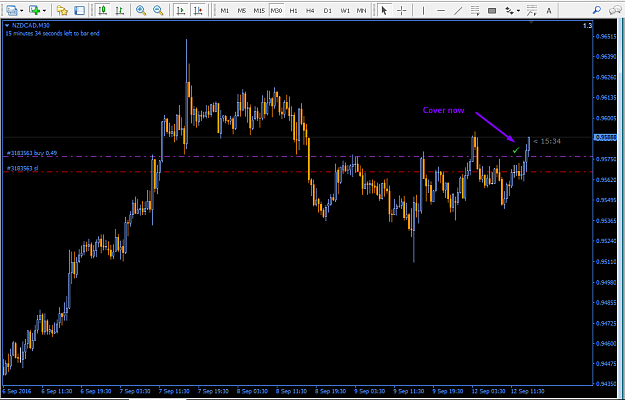
Task: Expand the new chart dropdown arrow
Action: click(22, 11)
